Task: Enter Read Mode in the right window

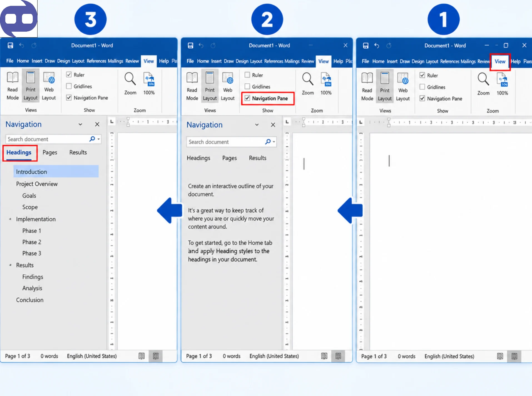Action: [367, 87]
